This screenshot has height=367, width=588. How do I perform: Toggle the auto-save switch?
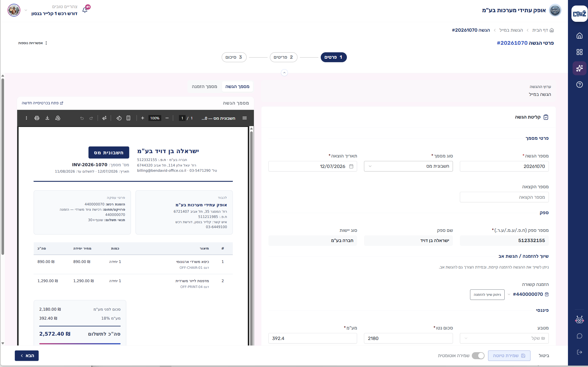[x=478, y=356]
